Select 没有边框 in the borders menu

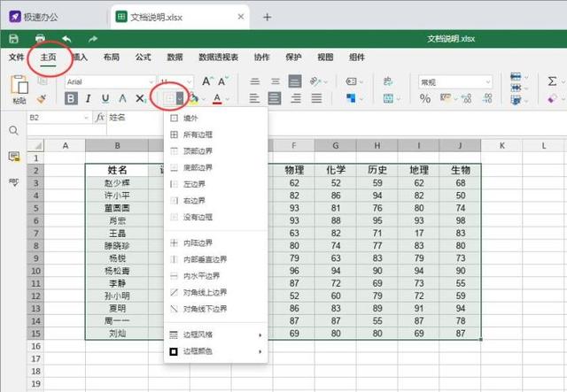(x=216, y=217)
